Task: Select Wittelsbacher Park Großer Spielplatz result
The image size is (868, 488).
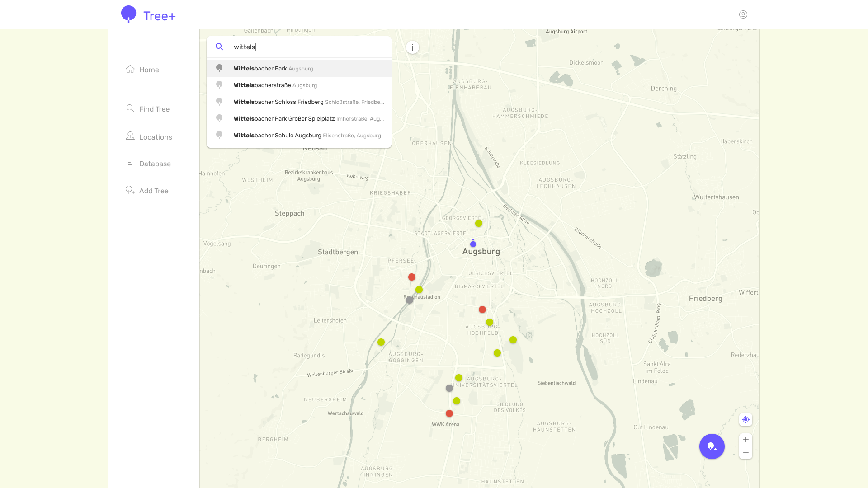Action: (x=299, y=118)
